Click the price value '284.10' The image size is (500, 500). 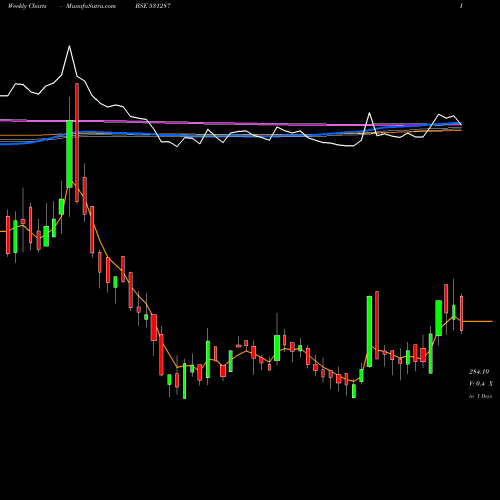[479, 371]
